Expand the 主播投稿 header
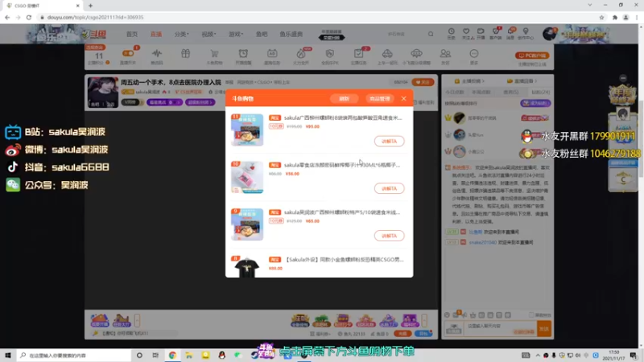Screen dimensions: 644x362 click(470, 81)
